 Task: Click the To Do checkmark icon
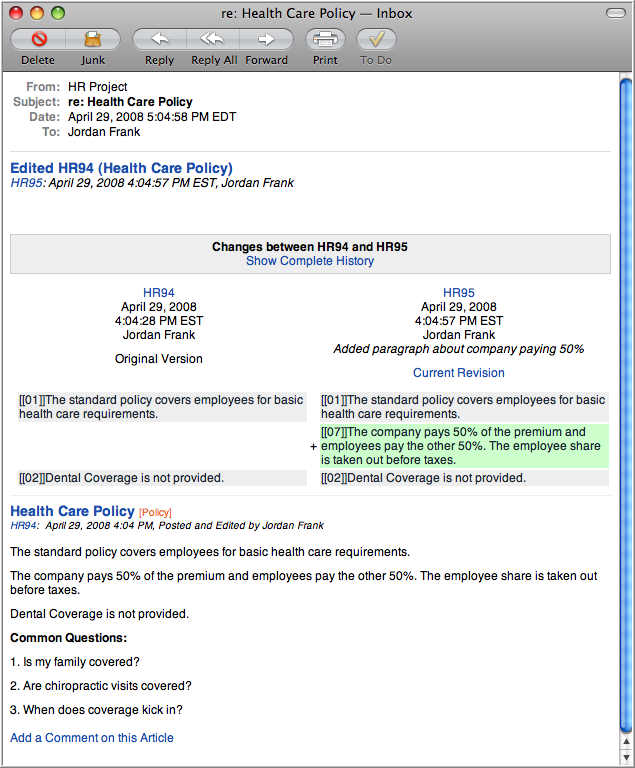(x=376, y=40)
